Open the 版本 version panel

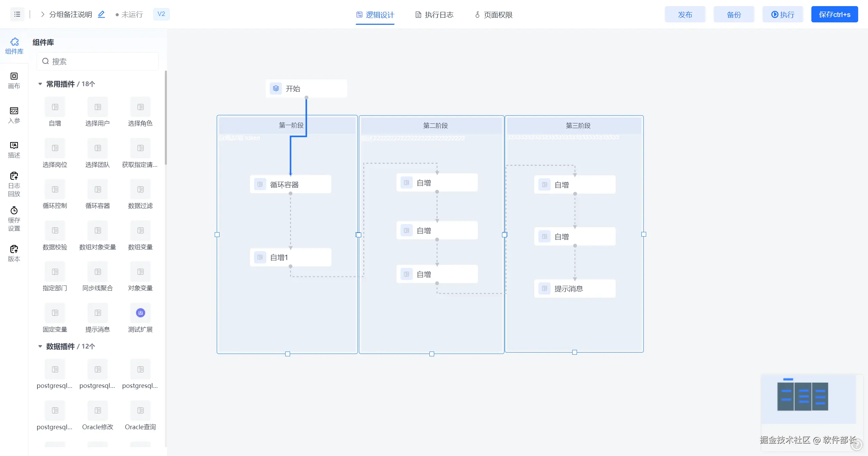(14, 253)
